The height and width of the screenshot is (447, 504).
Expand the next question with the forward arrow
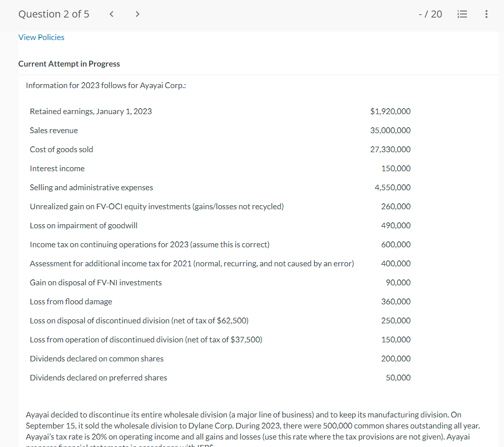[137, 14]
